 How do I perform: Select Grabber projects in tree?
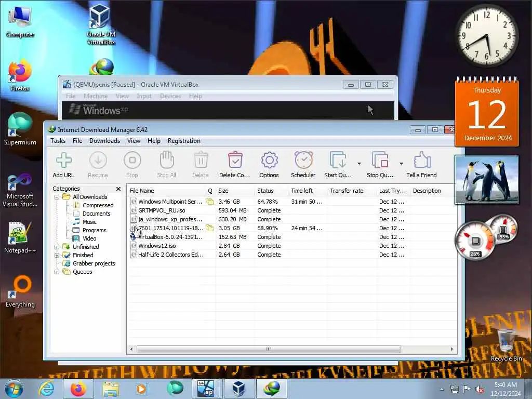tap(94, 263)
